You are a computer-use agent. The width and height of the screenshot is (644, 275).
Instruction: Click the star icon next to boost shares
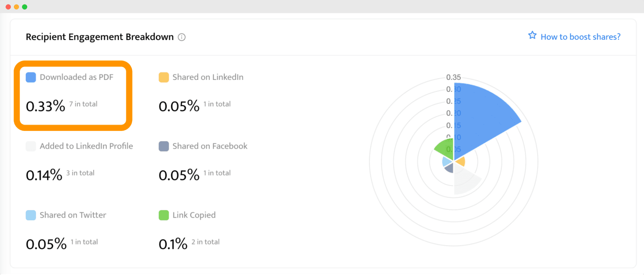tap(532, 35)
